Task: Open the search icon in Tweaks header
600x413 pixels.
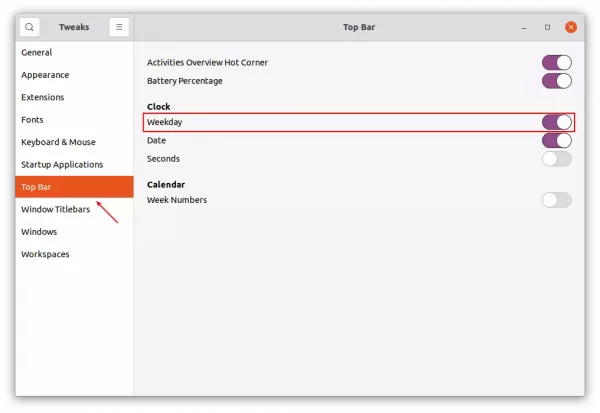Action: (29, 27)
